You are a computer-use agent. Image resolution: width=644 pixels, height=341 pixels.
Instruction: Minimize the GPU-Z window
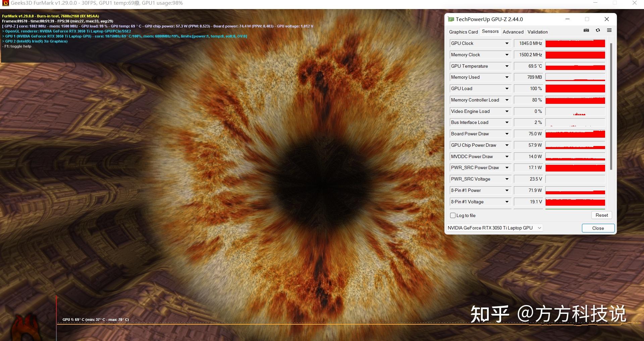coord(568,19)
